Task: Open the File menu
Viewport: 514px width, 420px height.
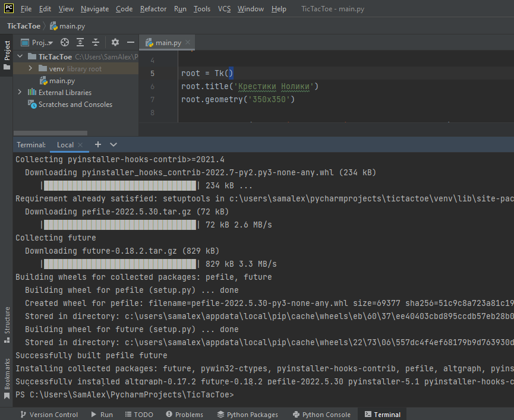Action: pyautogui.click(x=26, y=9)
